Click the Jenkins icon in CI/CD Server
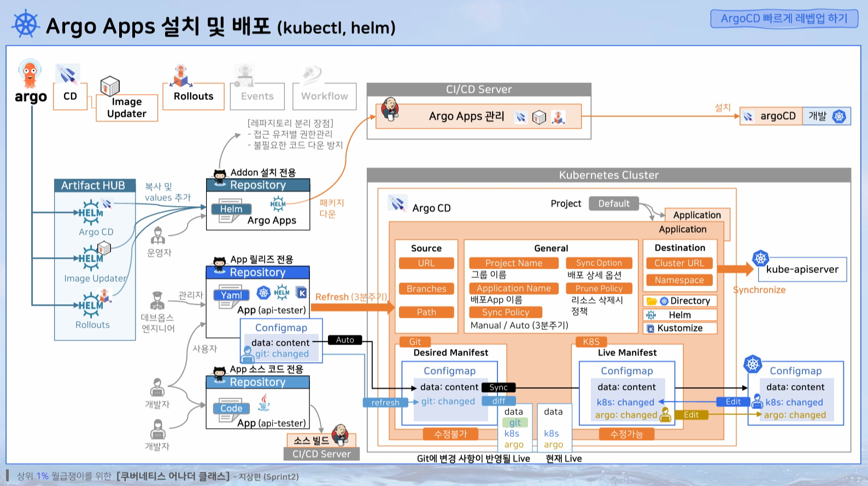The image size is (868, 486). point(390,109)
